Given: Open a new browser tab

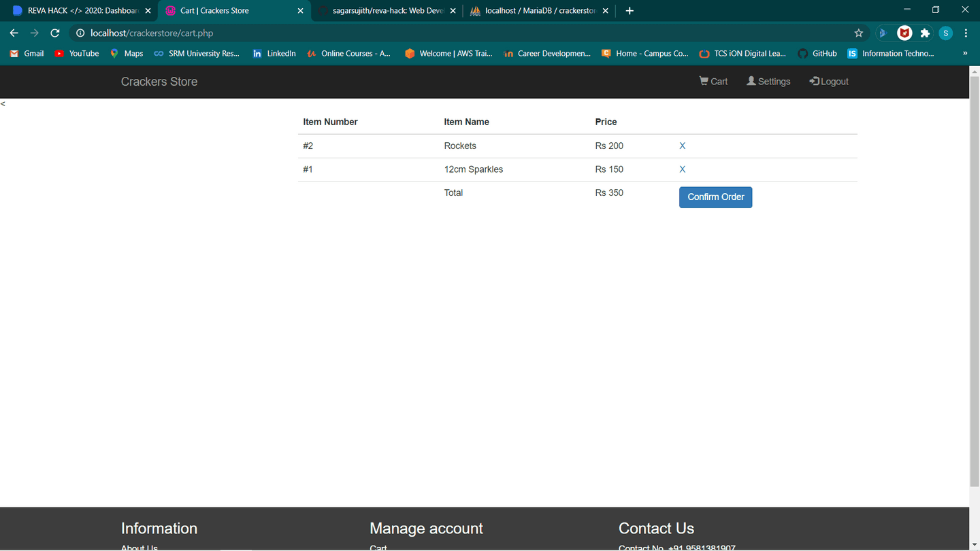Looking at the screenshot, I should [x=630, y=11].
